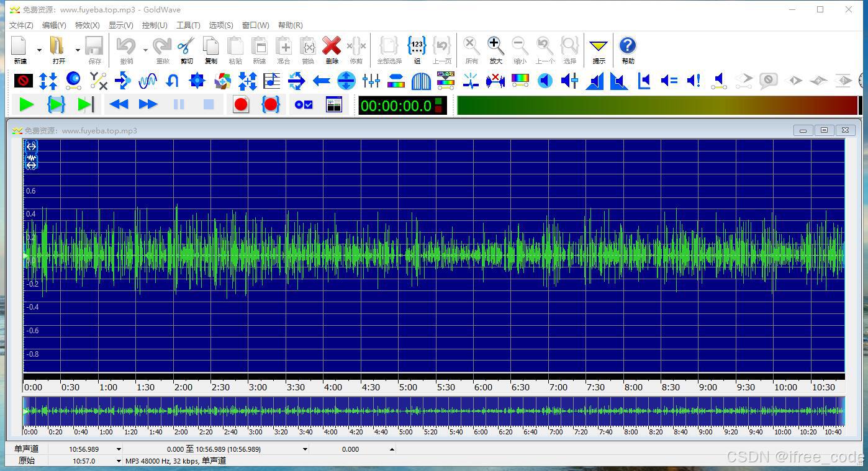Create a new file with 新建 icon
The image size is (868, 471).
pyautogui.click(x=20, y=46)
